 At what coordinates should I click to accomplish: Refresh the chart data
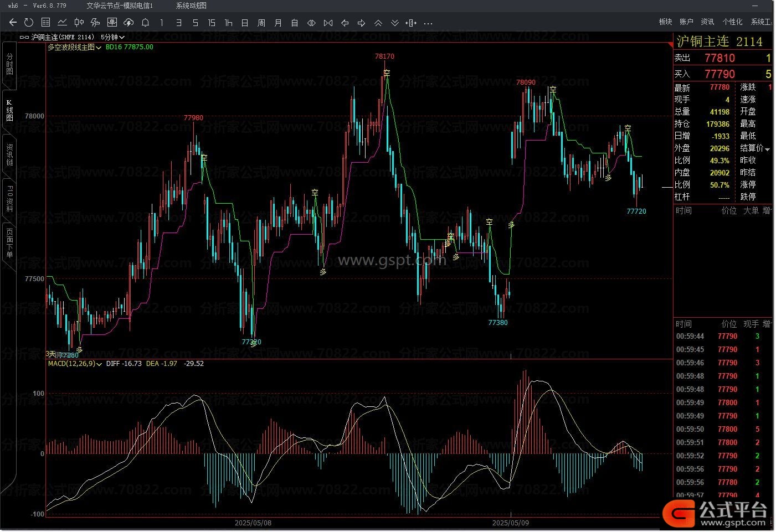click(x=29, y=23)
